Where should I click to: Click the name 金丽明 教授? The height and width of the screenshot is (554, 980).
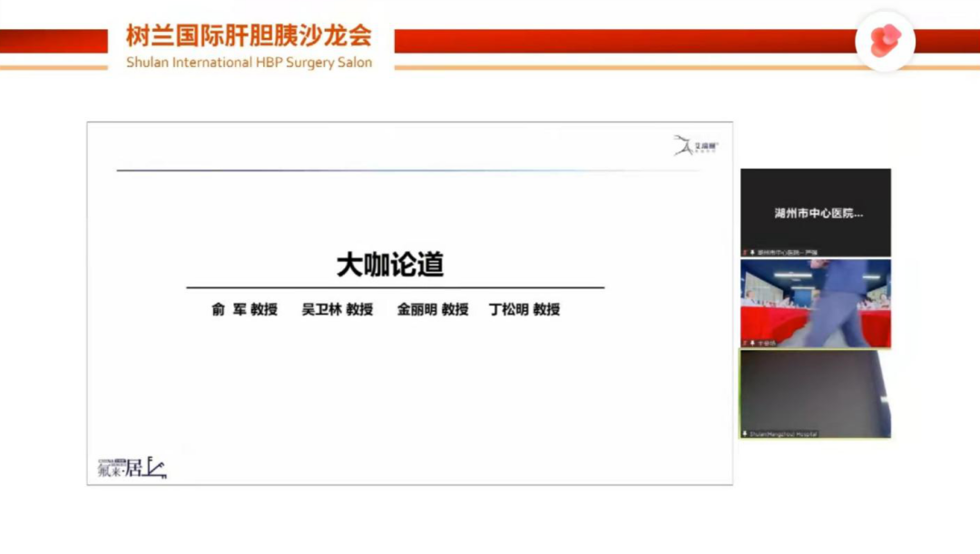click(433, 309)
